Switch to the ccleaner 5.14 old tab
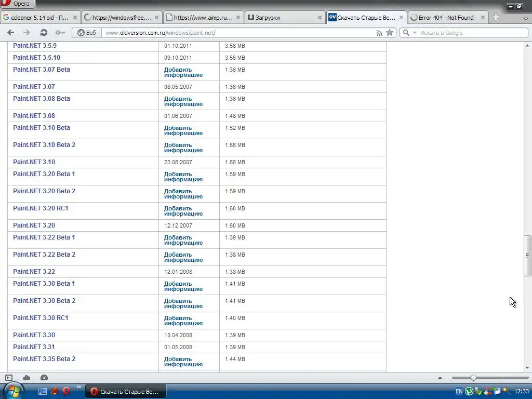 39,18
